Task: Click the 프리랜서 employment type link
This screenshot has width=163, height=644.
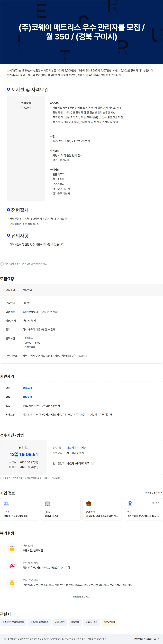Action: tap(27, 312)
